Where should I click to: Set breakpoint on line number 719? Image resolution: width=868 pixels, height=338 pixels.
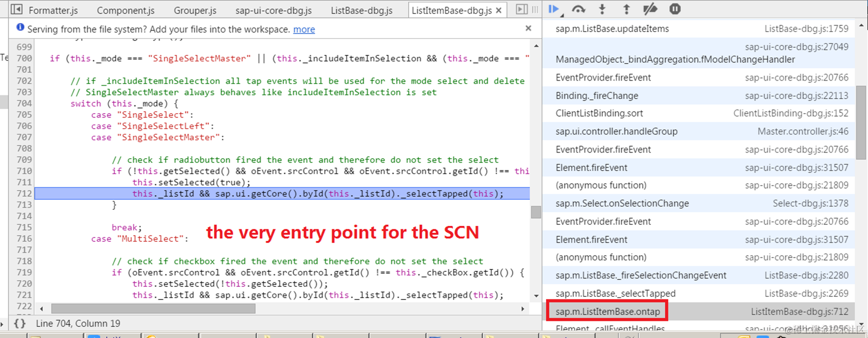[x=24, y=272]
